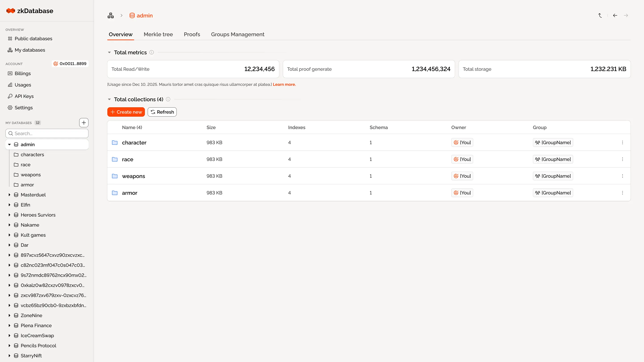Click the Billings sidebar icon

coord(10,74)
